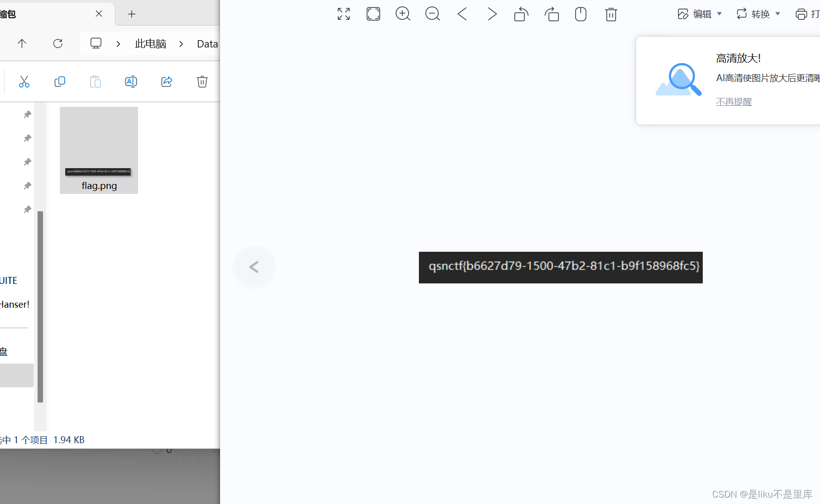
Task: Click the 不再提醒 link
Action: (734, 101)
